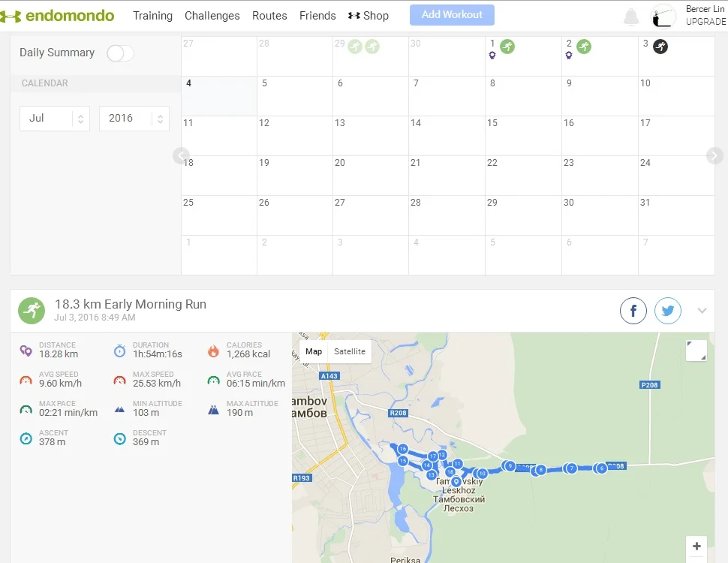This screenshot has width=728, height=563.
Task: Go to previous calendar month arrow
Action: [181, 155]
